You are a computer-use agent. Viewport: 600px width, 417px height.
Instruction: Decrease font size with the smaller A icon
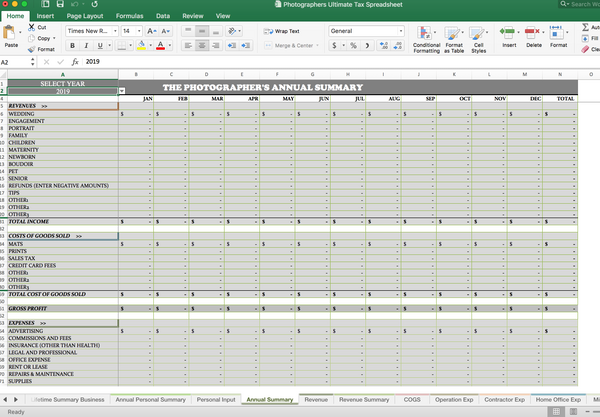click(165, 31)
